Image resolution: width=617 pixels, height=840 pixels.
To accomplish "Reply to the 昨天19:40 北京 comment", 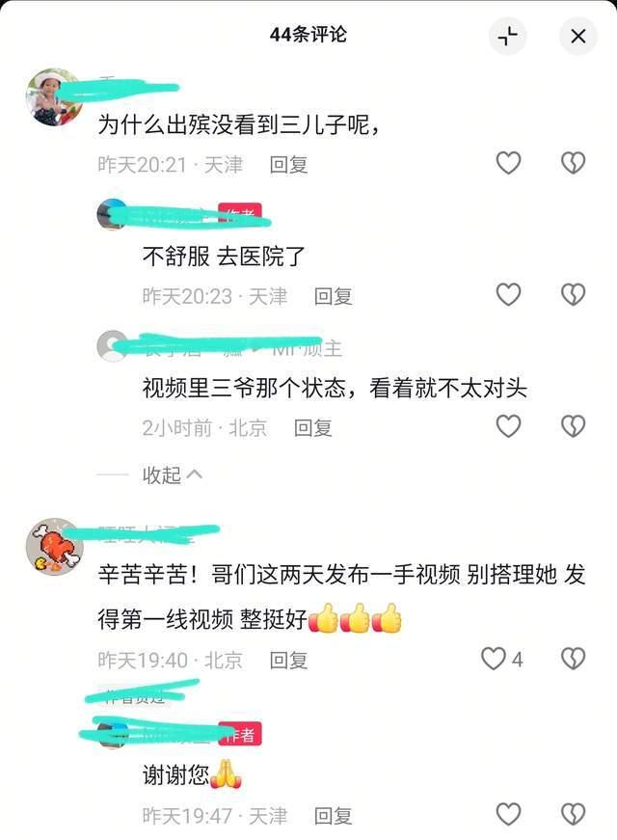I will pos(288,661).
